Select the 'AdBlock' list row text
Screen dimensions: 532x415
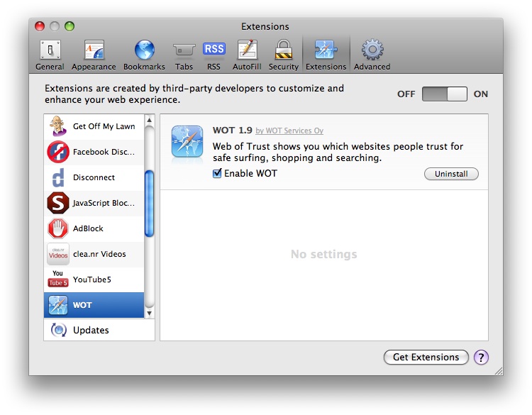pyautogui.click(x=88, y=228)
